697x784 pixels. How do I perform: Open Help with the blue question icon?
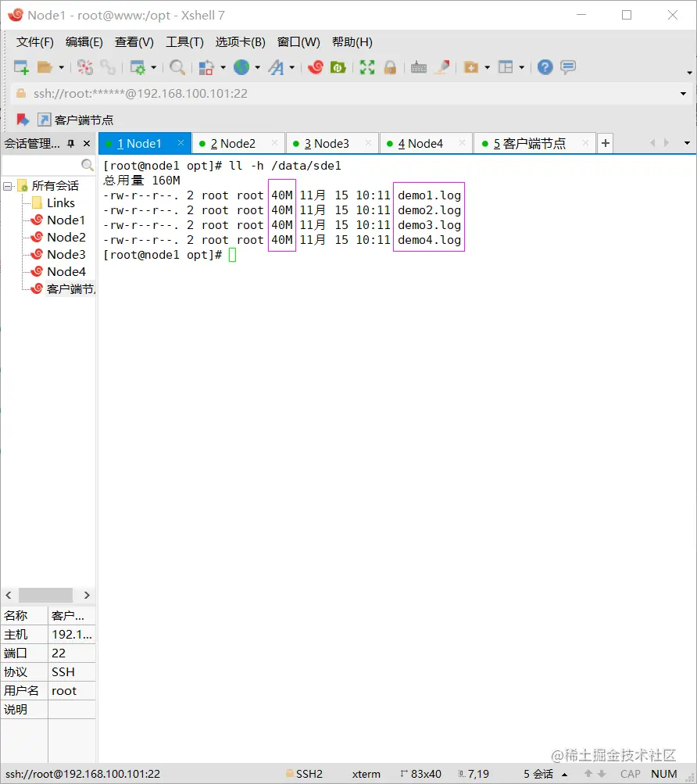[545, 67]
